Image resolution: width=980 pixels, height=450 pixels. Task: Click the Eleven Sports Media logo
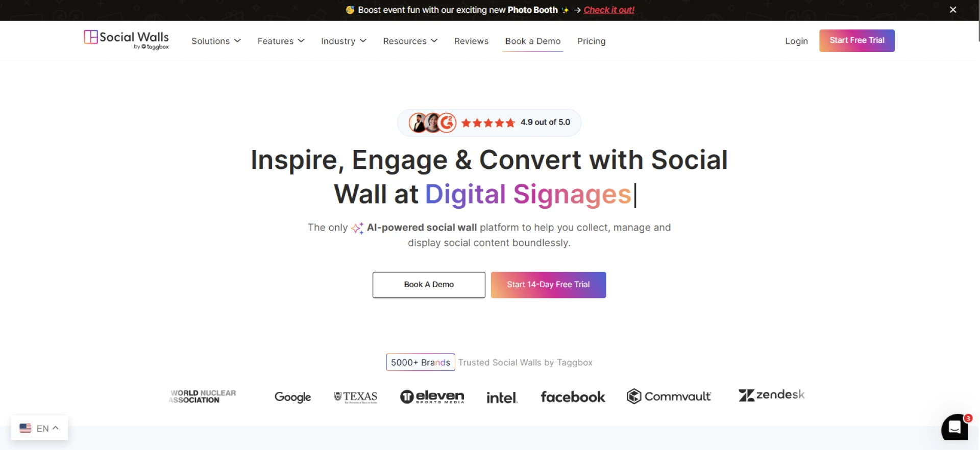coord(432,396)
